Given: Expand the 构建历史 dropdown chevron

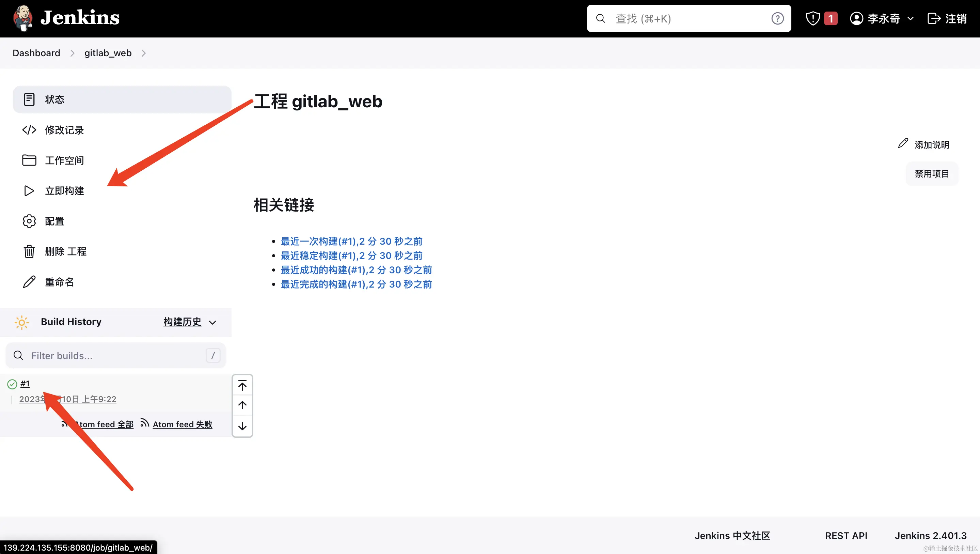Looking at the screenshot, I should pyautogui.click(x=213, y=323).
